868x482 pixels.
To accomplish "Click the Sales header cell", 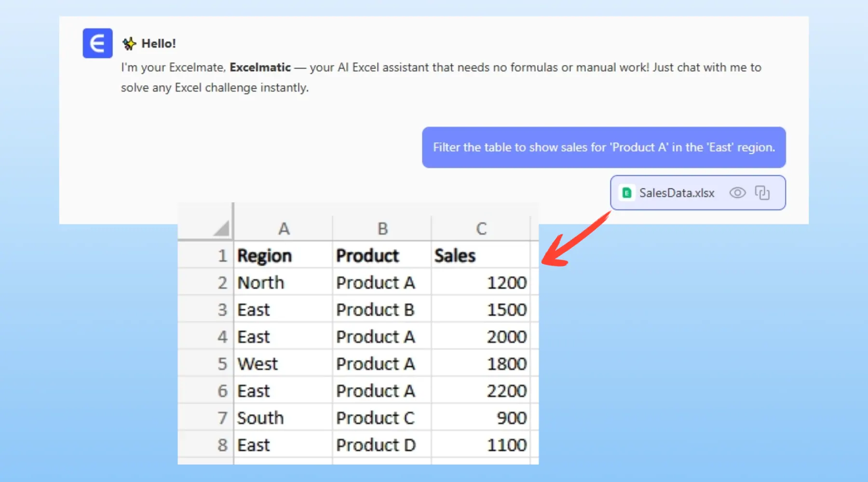I will point(480,255).
